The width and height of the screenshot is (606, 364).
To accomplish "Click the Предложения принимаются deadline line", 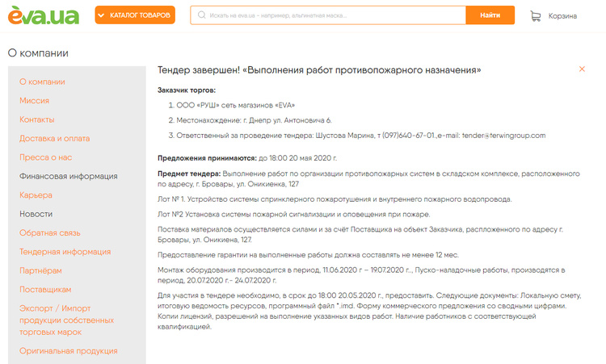I will [247, 158].
